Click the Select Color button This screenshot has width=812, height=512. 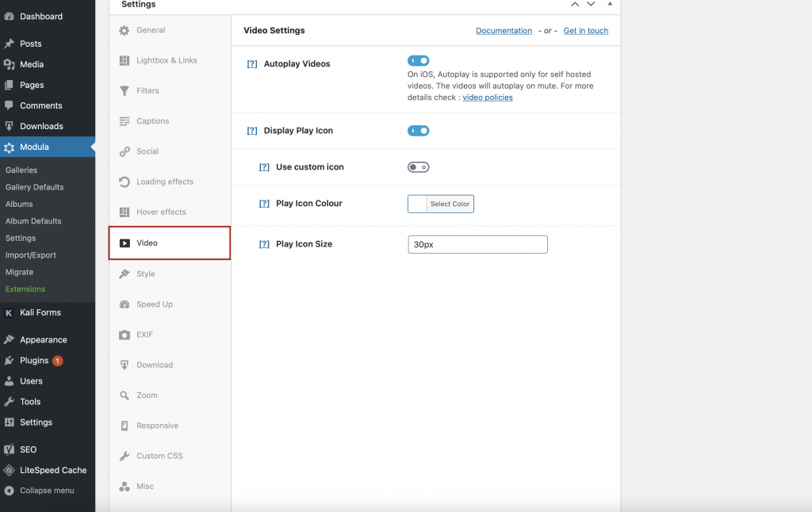click(x=450, y=204)
